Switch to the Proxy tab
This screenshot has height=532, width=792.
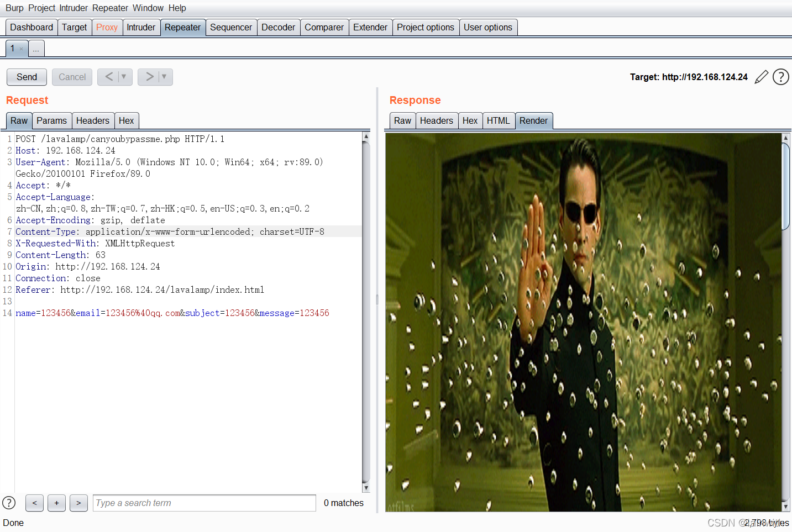[x=107, y=27]
